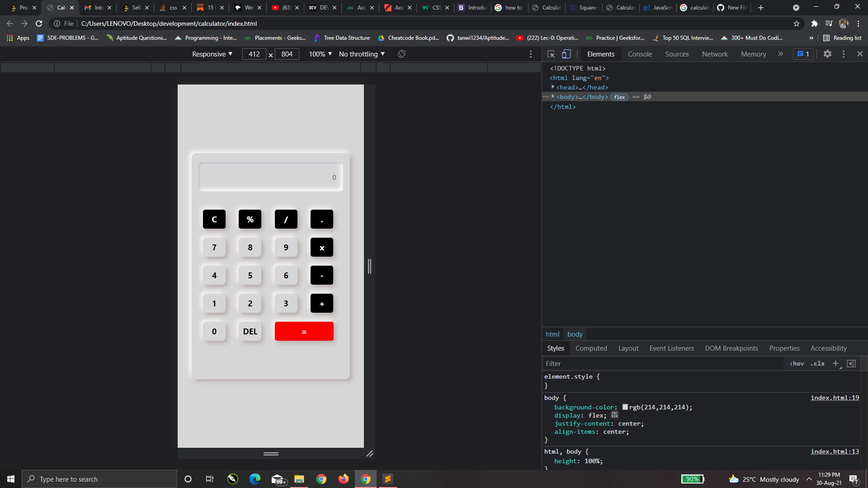Click the index.html:19 source link
Viewport: 868px width, 488px height.
click(835, 398)
